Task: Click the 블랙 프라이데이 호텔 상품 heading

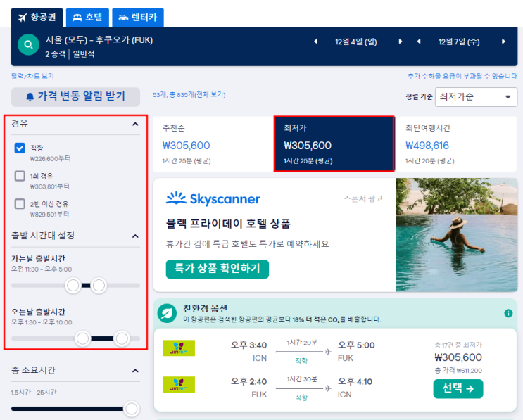Action: click(228, 224)
